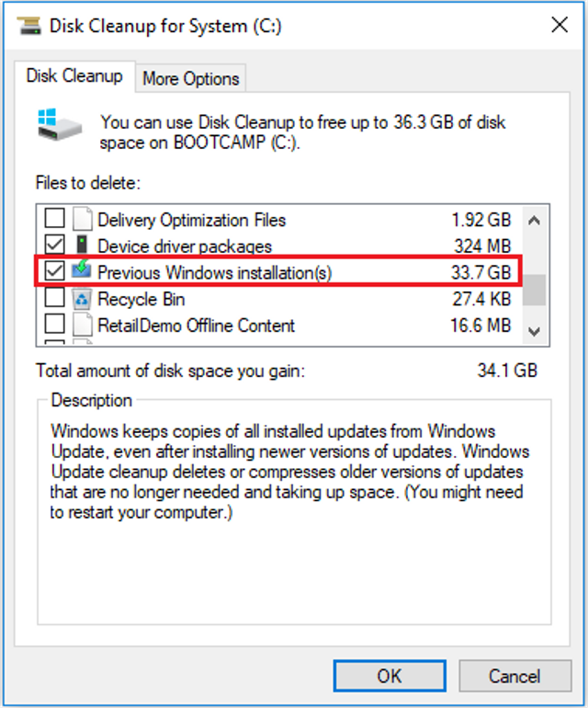Uncheck the Device driver packages checkbox
Image resolution: width=588 pixels, height=708 pixels.
pos(55,246)
